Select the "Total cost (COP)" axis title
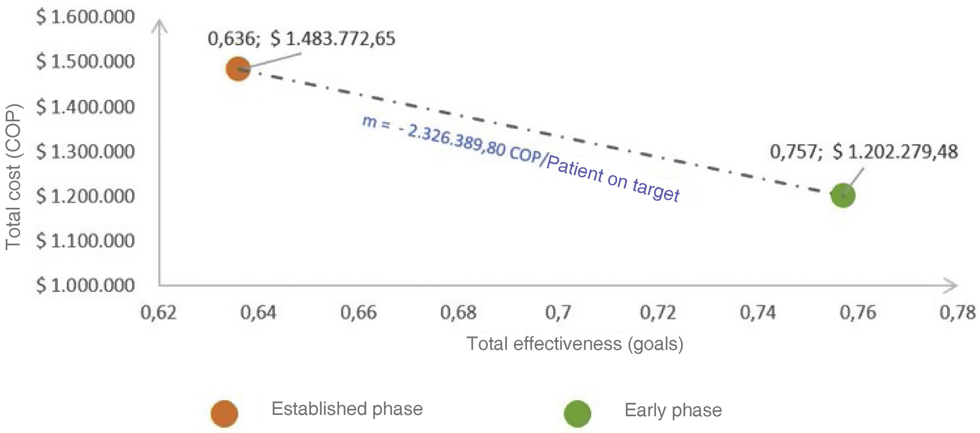The image size is (980, 433). tap(13, 177)
